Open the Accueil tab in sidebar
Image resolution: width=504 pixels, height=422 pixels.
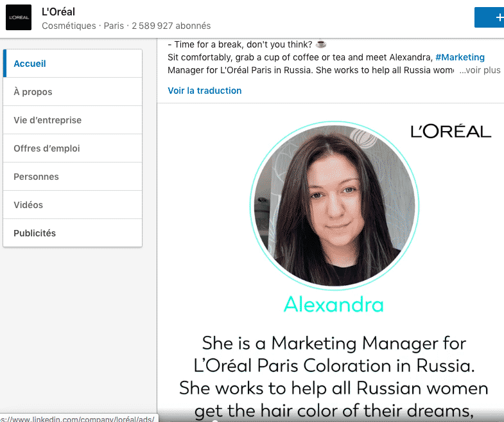pyautogui.click(x=73, y=64)
